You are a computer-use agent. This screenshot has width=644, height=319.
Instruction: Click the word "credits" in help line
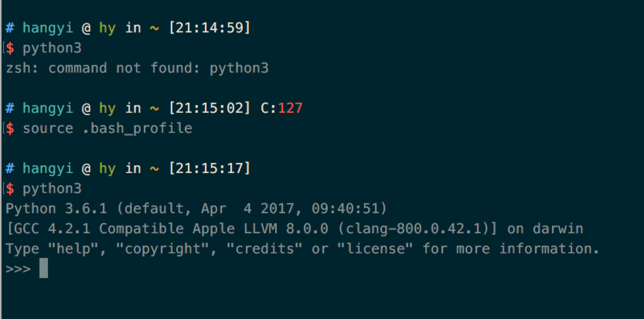264,249
